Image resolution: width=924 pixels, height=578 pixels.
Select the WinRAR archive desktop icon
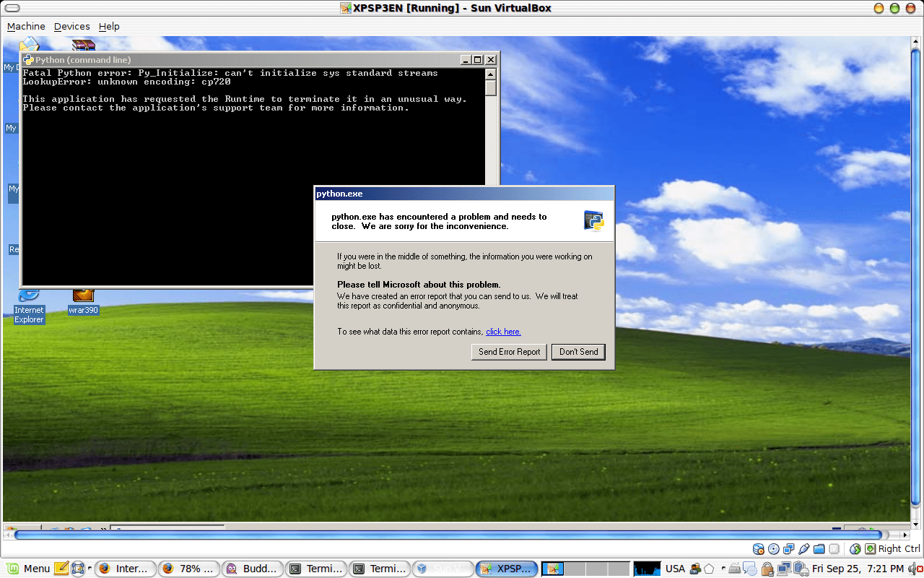(x=83, y=45)
